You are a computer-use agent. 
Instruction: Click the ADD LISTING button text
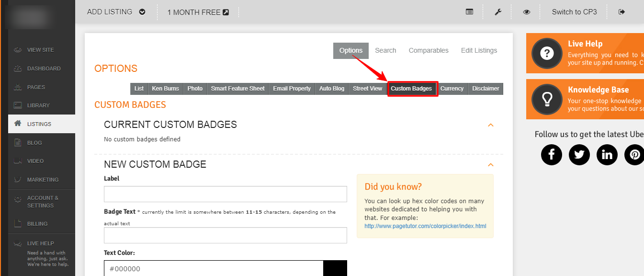[110, 12]
